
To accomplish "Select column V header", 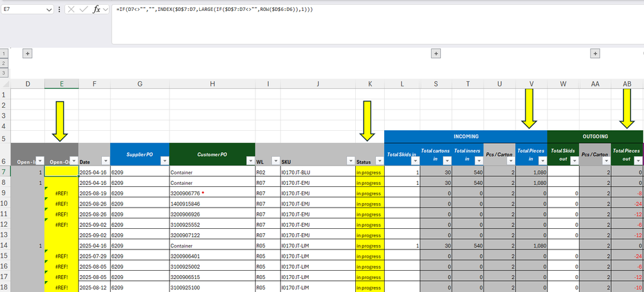I will pyautogui.click(x=531, y=84).
